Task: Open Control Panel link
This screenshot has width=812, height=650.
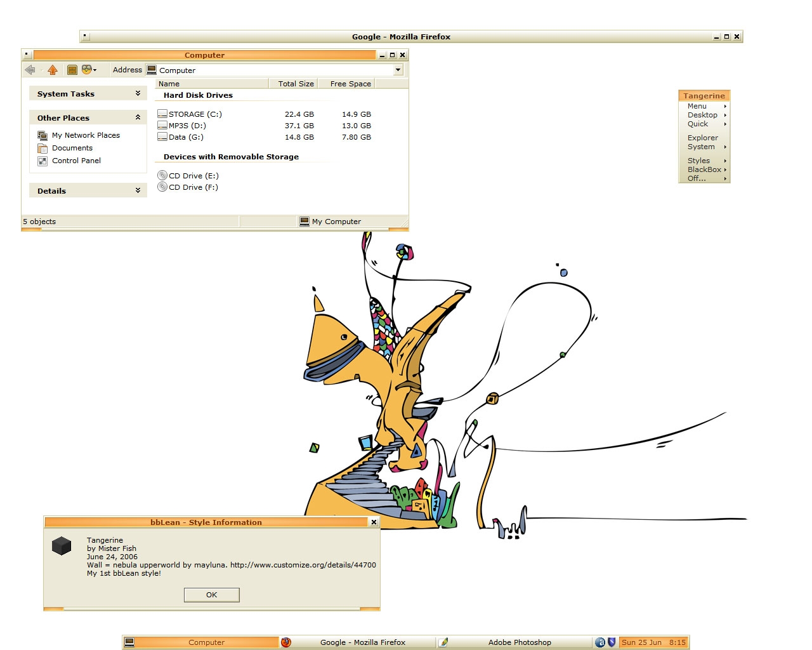Action: point(76,161)
